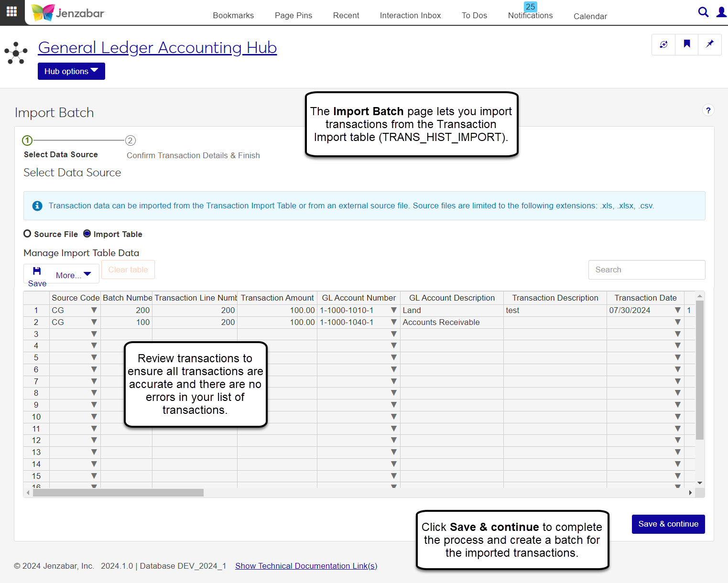Open the More... dropdown menu

tap(73, 275)
